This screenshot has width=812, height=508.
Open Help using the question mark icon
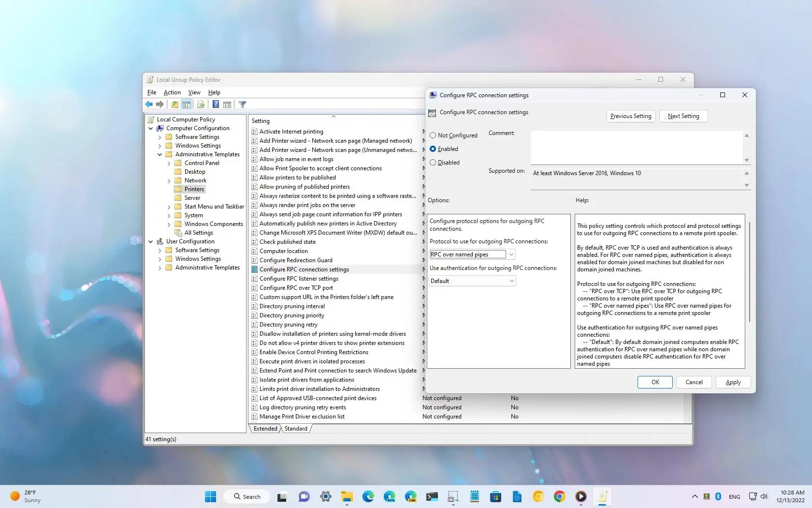(216, 105)
